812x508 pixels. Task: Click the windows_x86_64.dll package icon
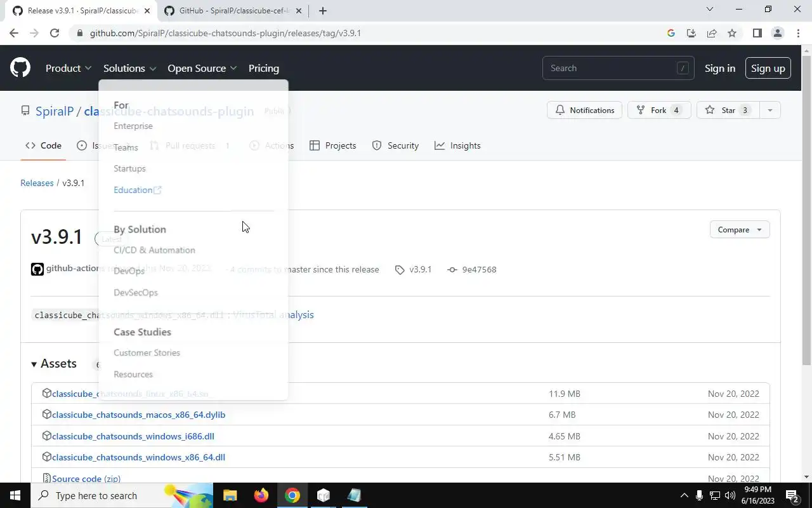(x=46, y=457)
